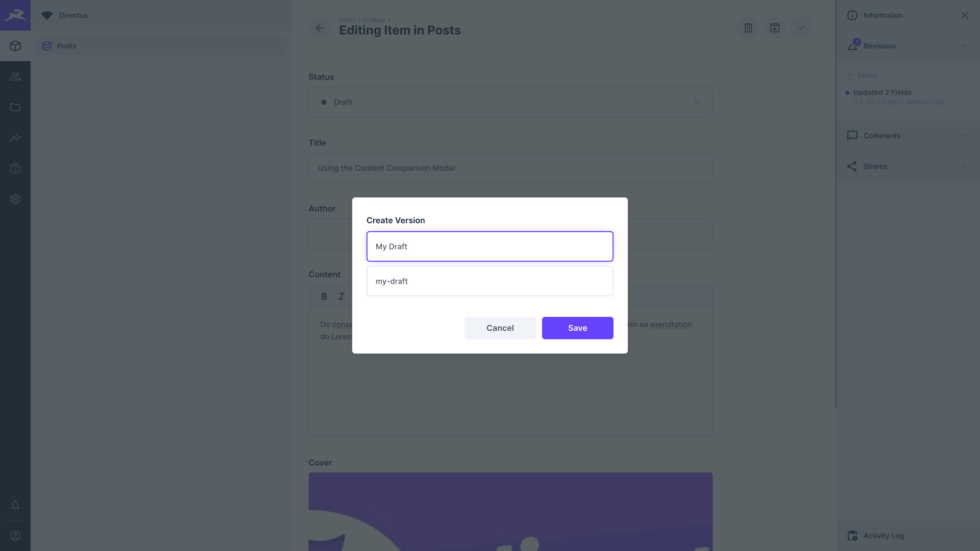Screen dimensions: 980x551
Task: Collapse the Today revisions group
Action: point(850,74)
